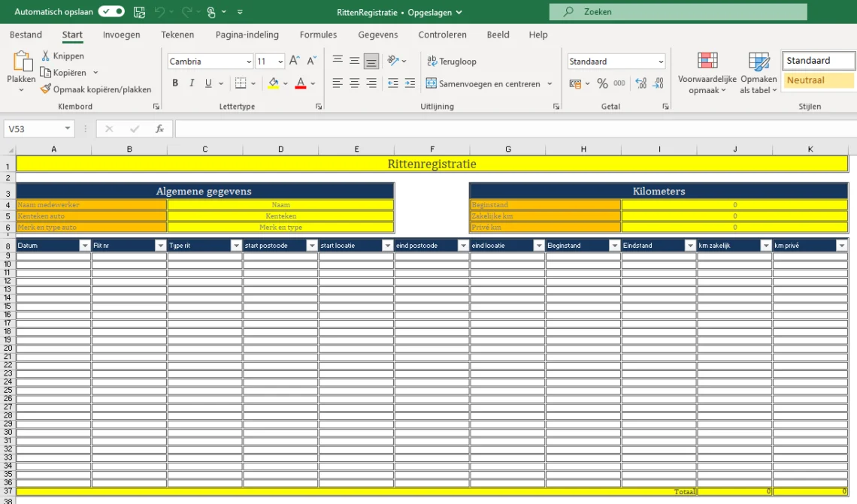Click the percent style icon

602,83
